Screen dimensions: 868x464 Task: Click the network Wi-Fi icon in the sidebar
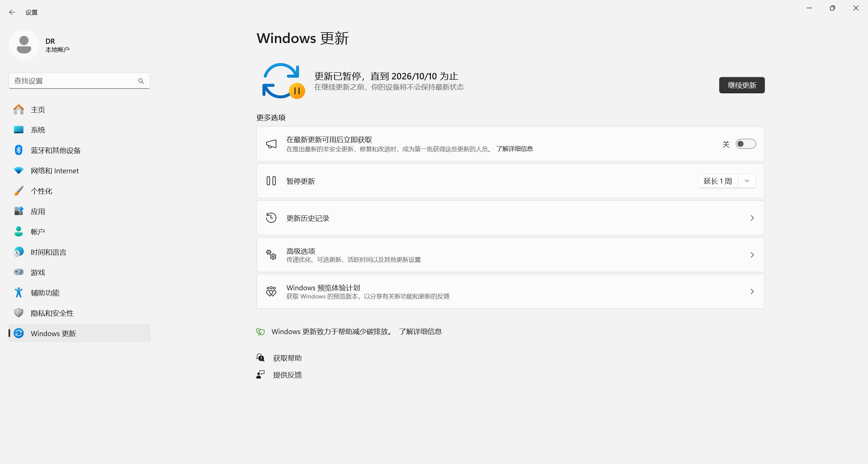coord(19,171)
